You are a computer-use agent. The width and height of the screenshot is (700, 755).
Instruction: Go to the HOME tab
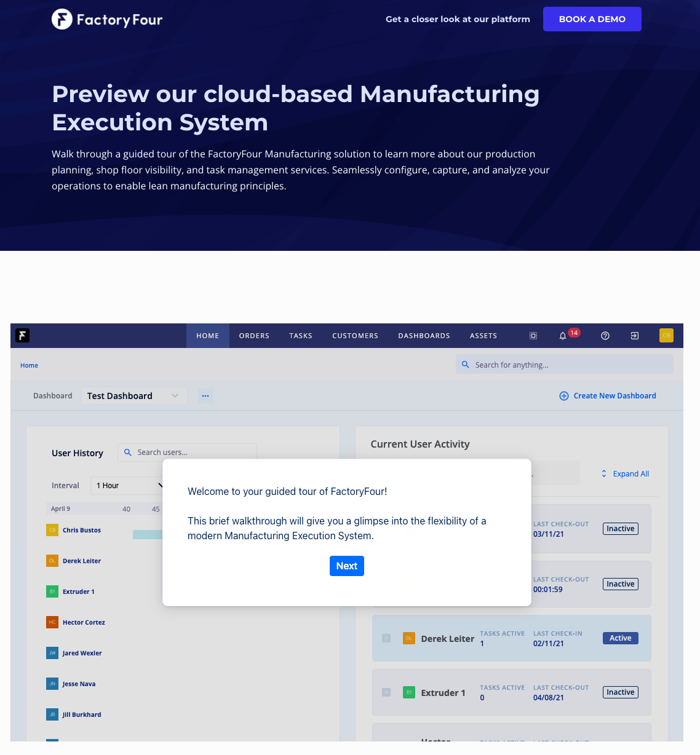click(x=208, y=336)
